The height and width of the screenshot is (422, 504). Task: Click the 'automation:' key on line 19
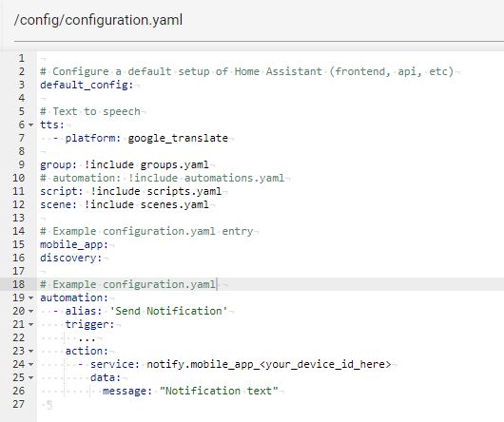[x=74, y=297]
